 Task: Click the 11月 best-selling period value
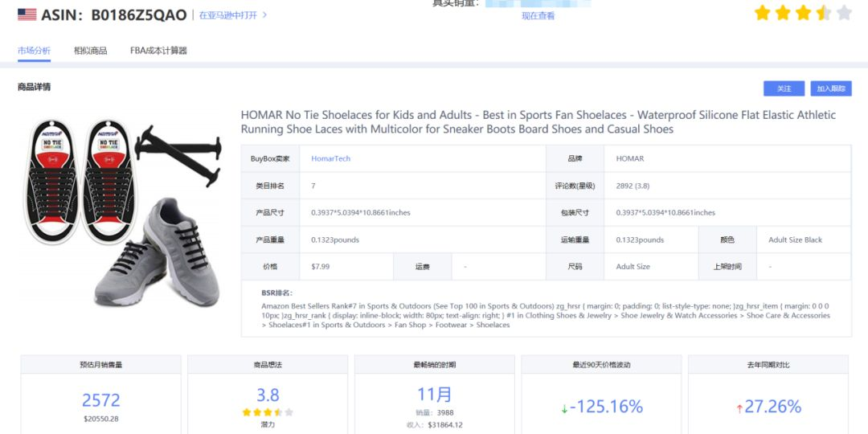pos(435,395)
